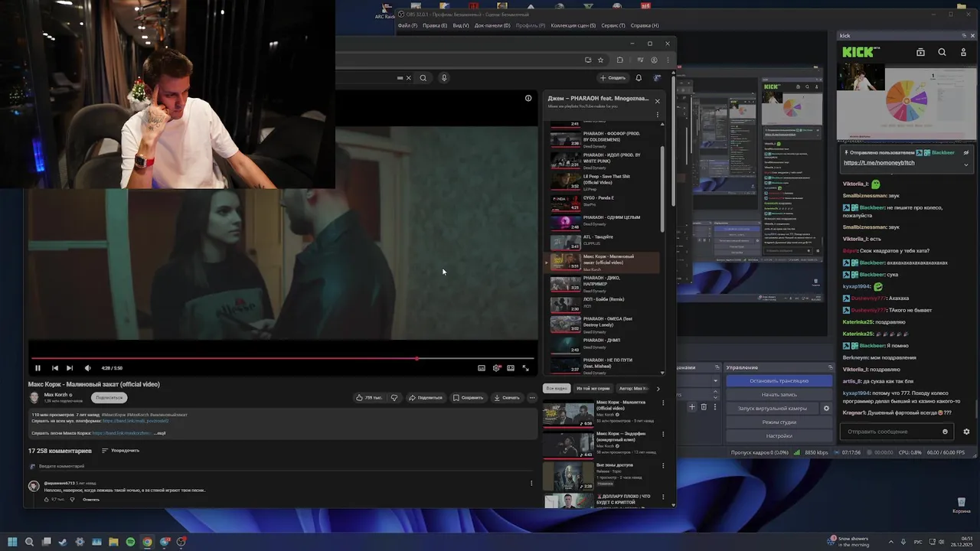Switch YouTube player to theater mode
Image resolution: width=980 pixels, height=551 pixels.
[511, 368]
